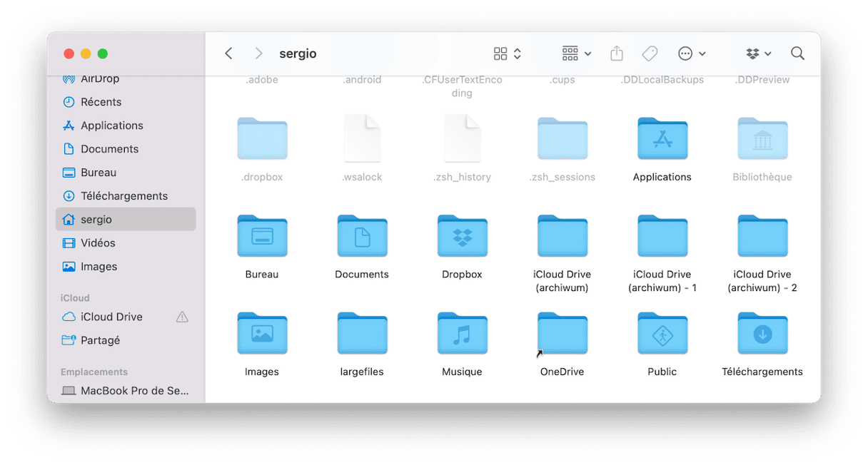Select the OneDrive alias folder icon
This screenshot has height=465, width=868.
pyautogui.click(x=562, y=333)
